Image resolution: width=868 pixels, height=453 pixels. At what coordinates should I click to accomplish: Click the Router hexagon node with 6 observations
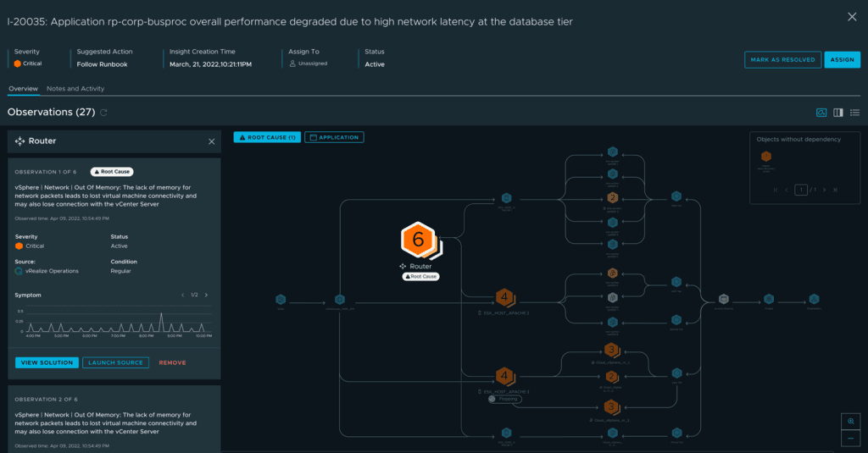(419, 240)
